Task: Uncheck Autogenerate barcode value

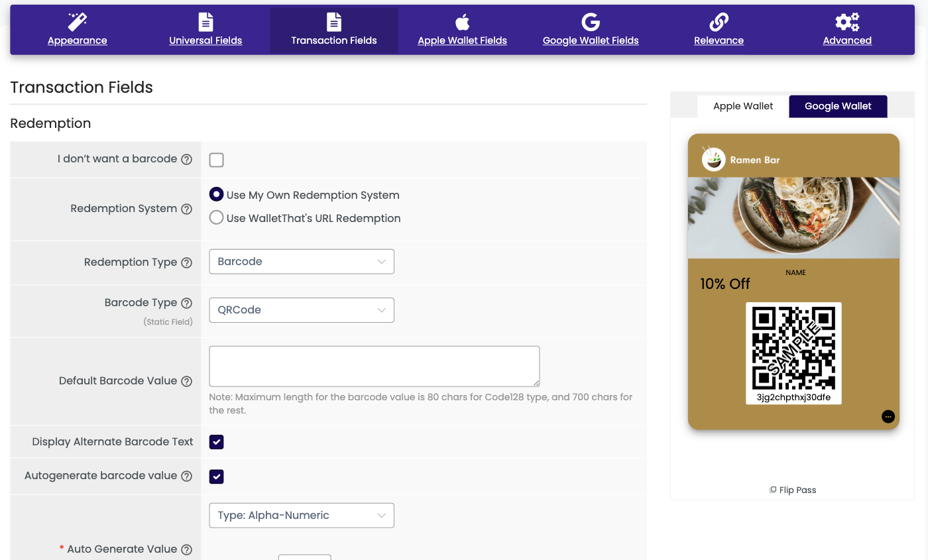Action: coord(216,476)
